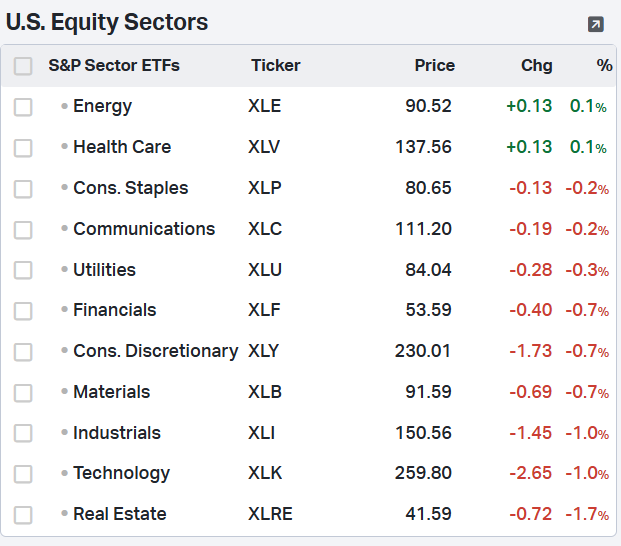Sort by S&P Sector ETFs header
The height and width of the screenshot is (546, 621).
click(x=114, y=65)
